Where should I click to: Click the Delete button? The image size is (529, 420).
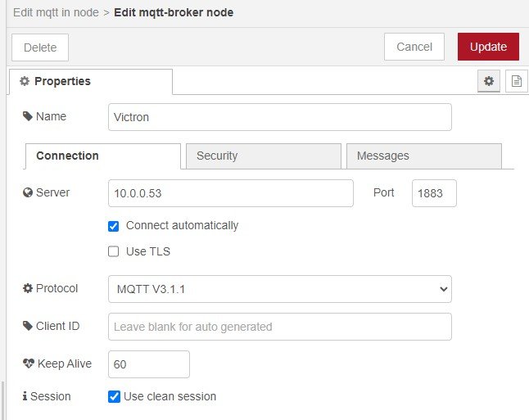click(40, 47)
